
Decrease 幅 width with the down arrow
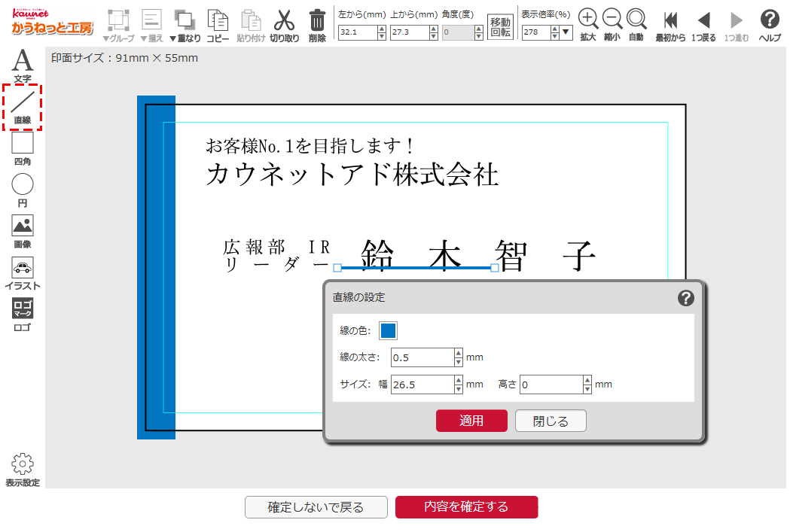click(459, 389)
